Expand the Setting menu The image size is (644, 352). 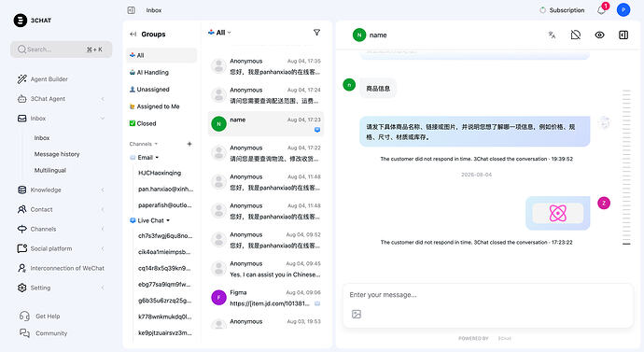click(x=62, y=288)
